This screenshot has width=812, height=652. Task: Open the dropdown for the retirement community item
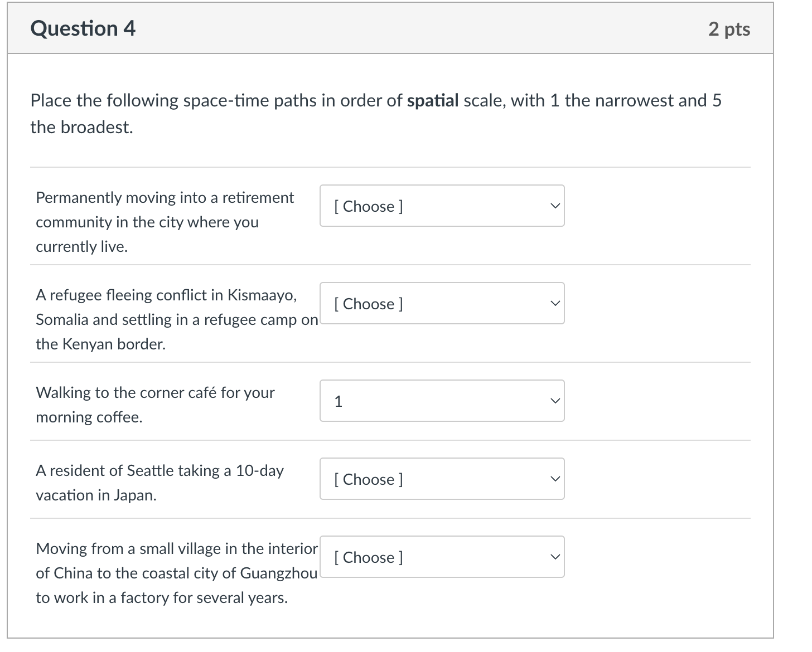click(442, 206)
